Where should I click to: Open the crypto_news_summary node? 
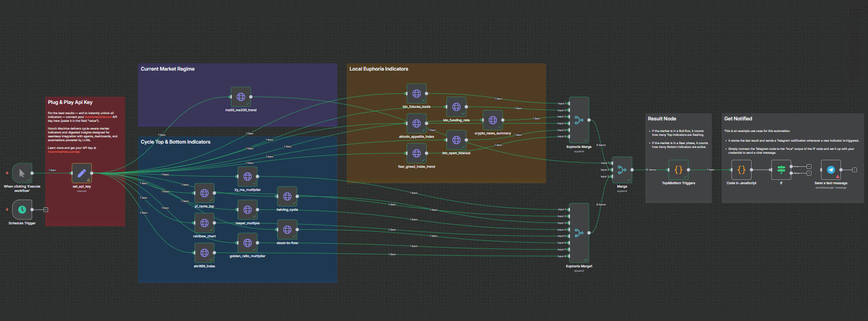pos(493,120)
